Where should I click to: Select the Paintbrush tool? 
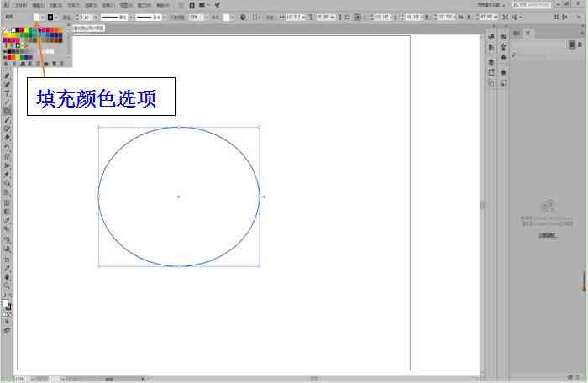click(7, 120)
